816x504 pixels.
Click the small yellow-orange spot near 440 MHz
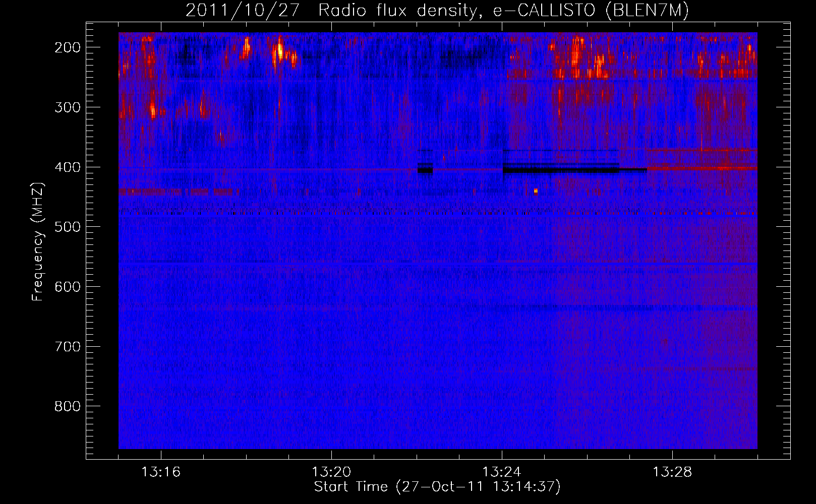(536, 191)
